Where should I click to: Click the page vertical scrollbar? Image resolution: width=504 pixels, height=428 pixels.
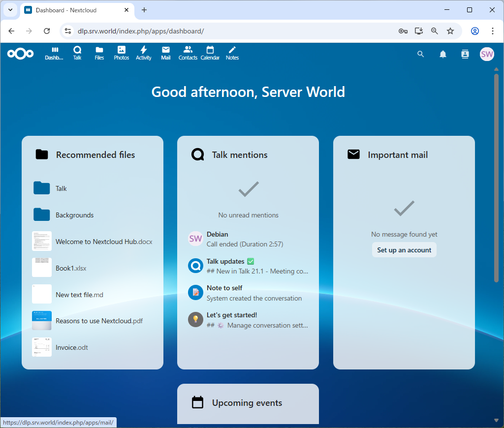pos(496,177)
